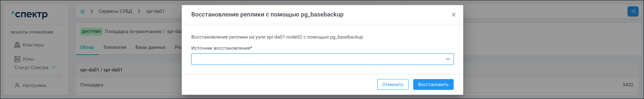Screen dimensions: 644x99
Task: Click the home breadcrumb icon
Action: pos(82,11)
